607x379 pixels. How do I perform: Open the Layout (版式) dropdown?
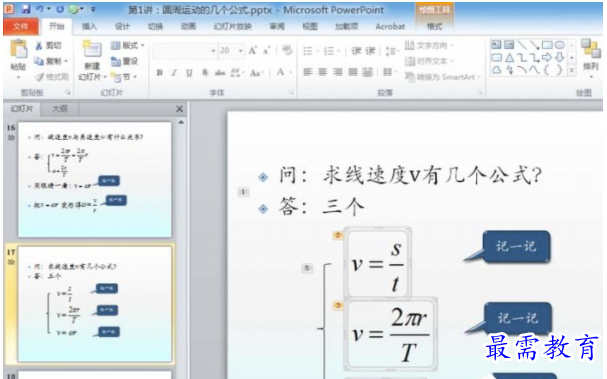(127, 45)
